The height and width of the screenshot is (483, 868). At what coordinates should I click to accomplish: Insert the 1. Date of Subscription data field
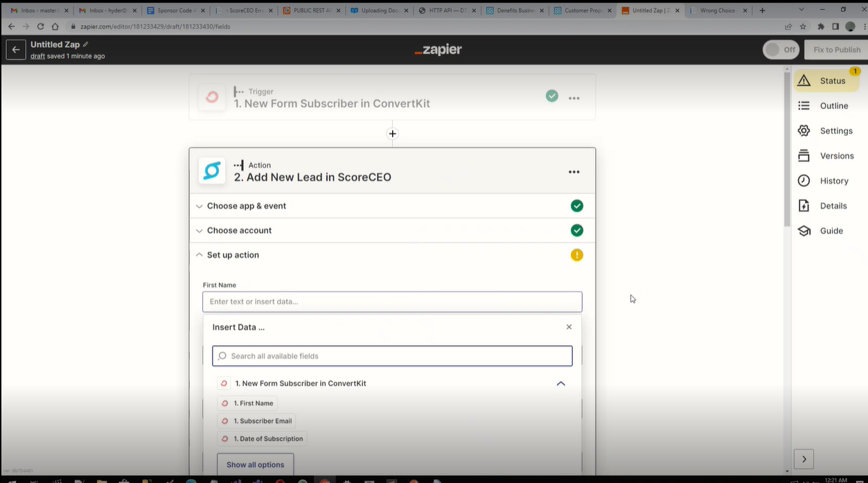pyautogui.click(x=262, y=439)
